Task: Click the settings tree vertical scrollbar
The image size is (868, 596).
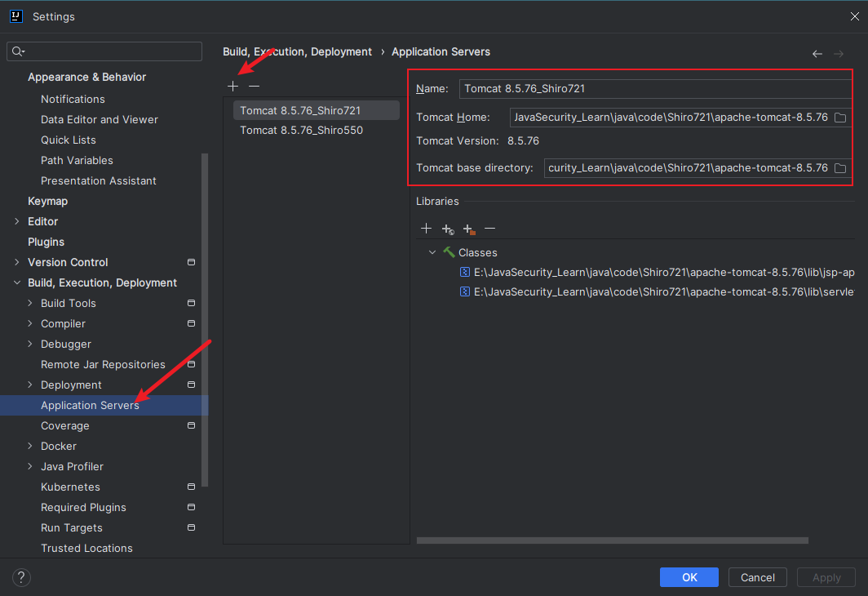Action: pos(205,319)
